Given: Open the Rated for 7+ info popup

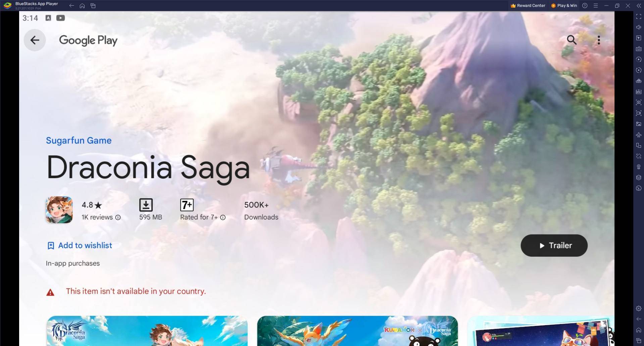Looking at the screenshot, I should click(x=223, y=217).
